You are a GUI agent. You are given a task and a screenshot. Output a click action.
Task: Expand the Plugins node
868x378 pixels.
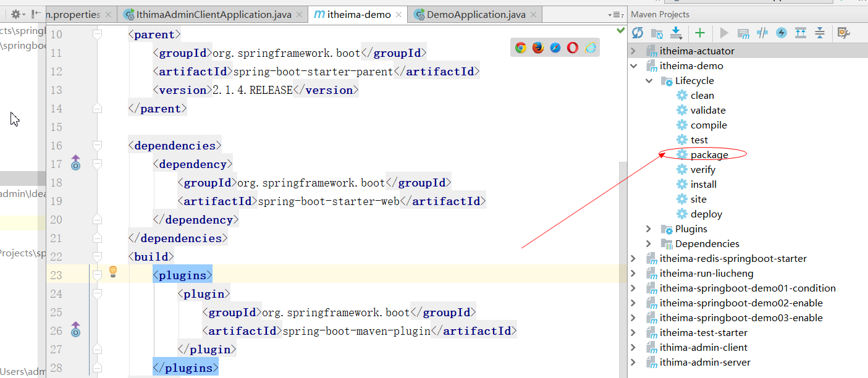tap(649, 229)
